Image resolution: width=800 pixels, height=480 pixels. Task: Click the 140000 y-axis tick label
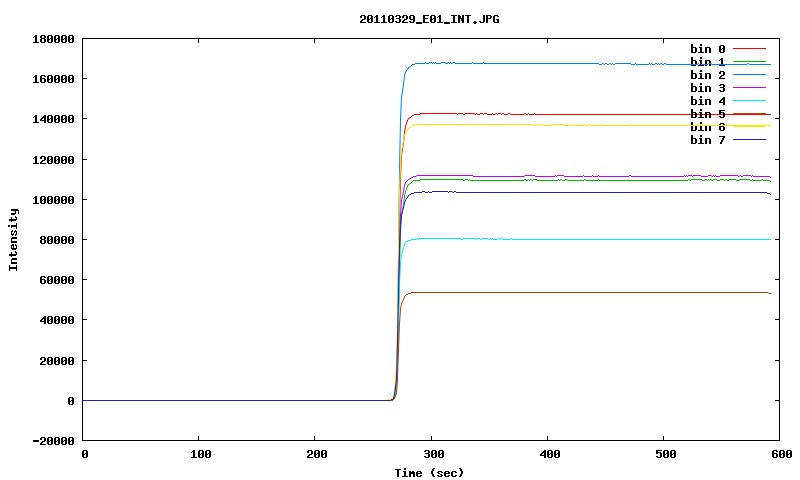click(x=54, y=119)
